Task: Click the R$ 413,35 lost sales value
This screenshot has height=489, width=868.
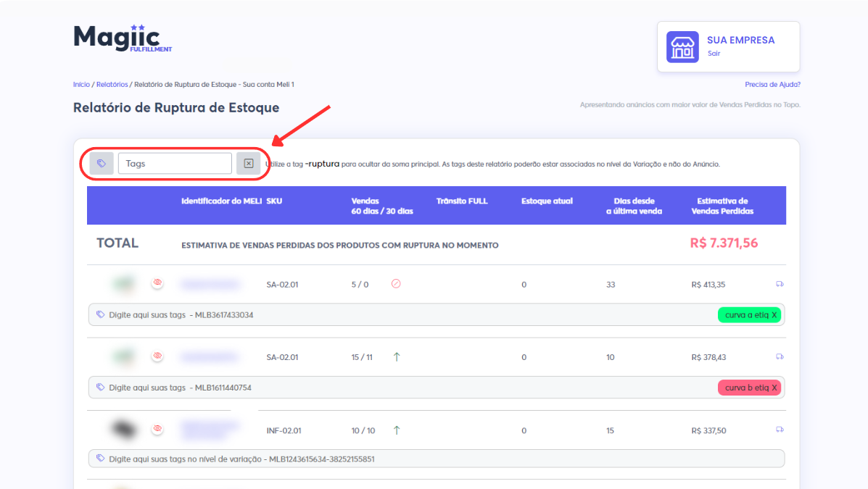Action: tap(708, 284)
